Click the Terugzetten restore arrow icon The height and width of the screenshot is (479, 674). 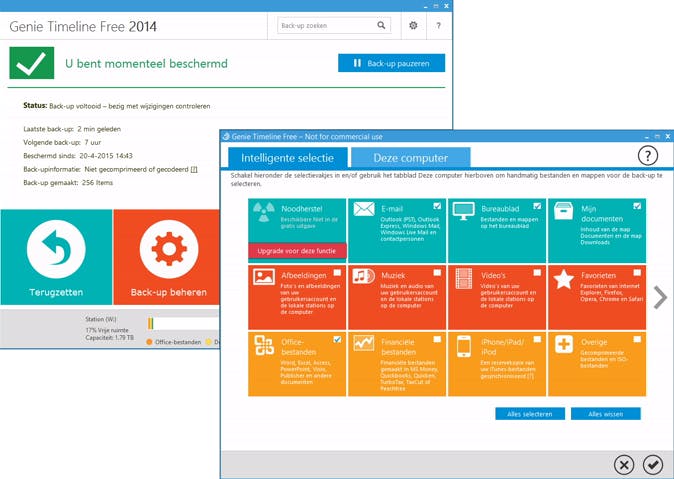coord(56,249)
